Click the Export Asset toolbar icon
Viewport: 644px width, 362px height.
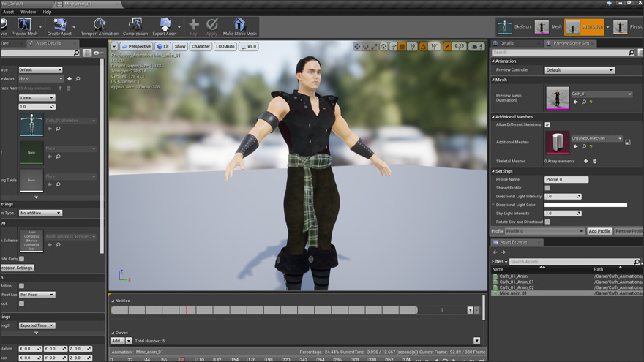pyautogui.click(x=165, y=25)
